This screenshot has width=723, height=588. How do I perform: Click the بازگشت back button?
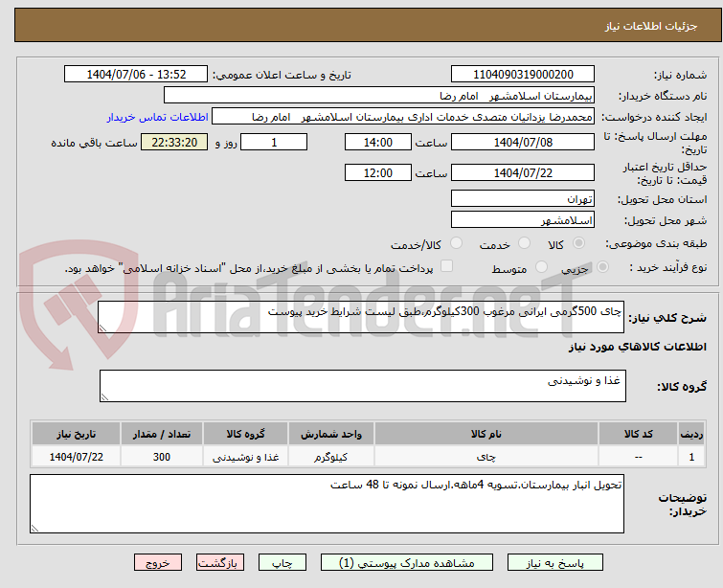220,563
